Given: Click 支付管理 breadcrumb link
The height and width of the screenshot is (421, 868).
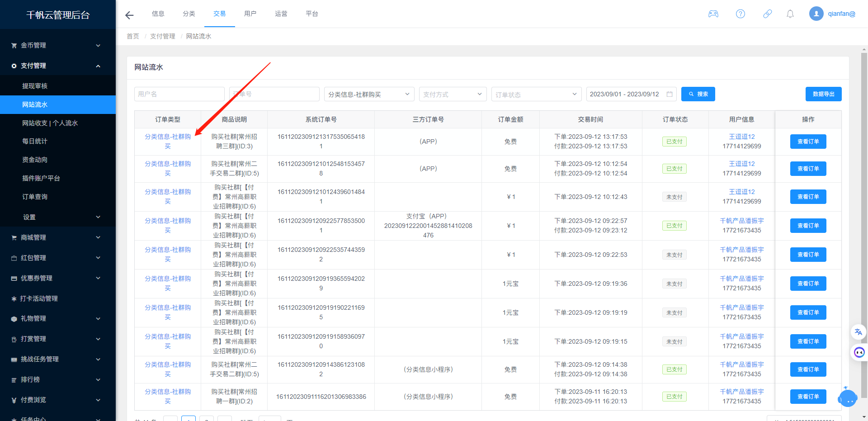Looking at the screenshot, I should (163, 36).
